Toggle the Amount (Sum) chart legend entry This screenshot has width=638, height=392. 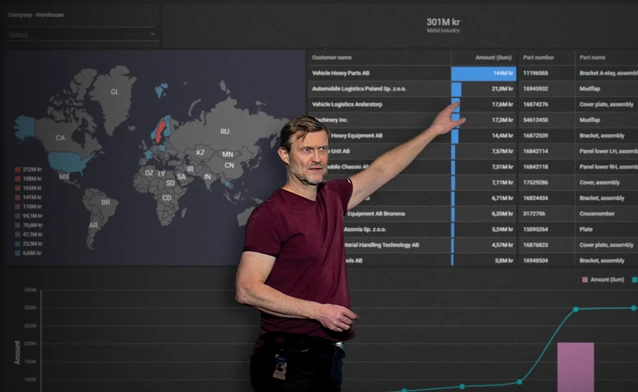603,280
